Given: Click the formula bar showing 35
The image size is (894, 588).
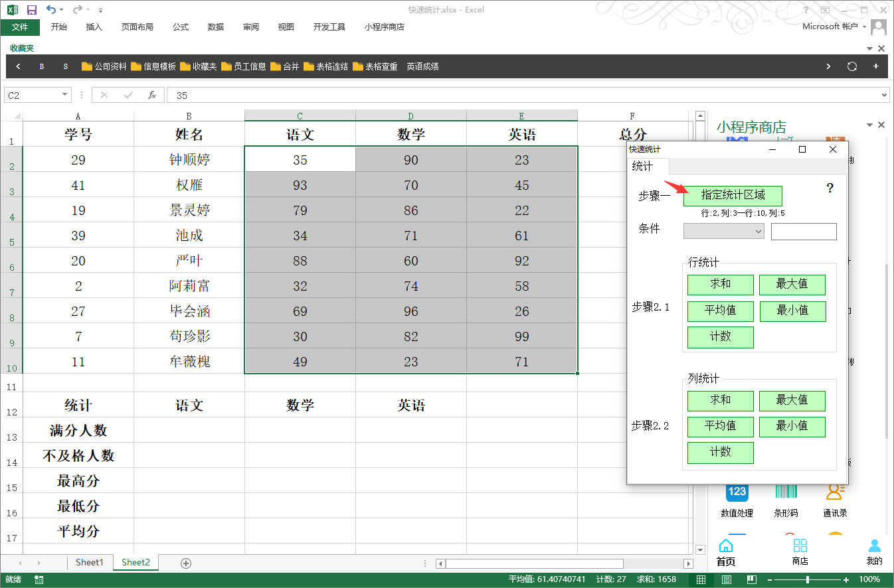Looking at the screenshot, I should coord(523,96).
